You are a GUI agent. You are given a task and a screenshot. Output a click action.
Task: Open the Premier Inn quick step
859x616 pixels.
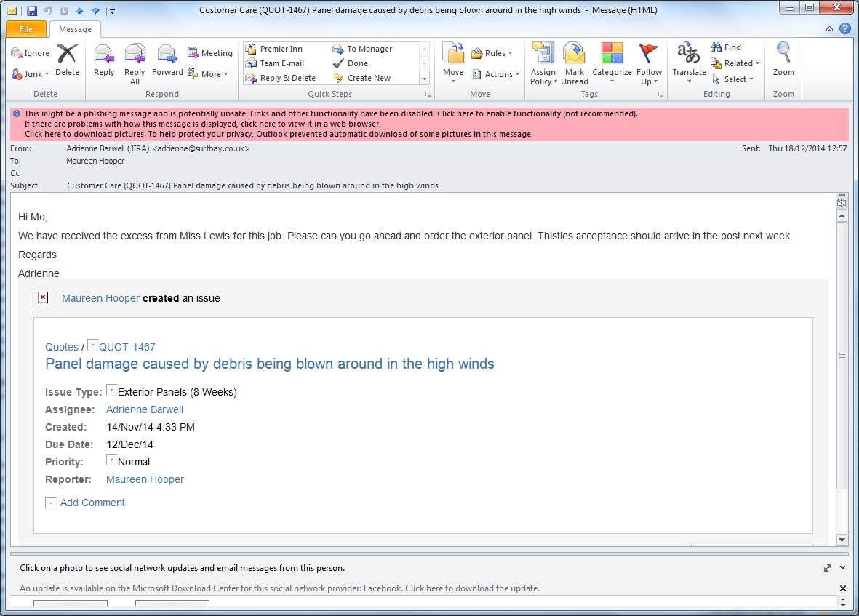(x=274, y=49)
